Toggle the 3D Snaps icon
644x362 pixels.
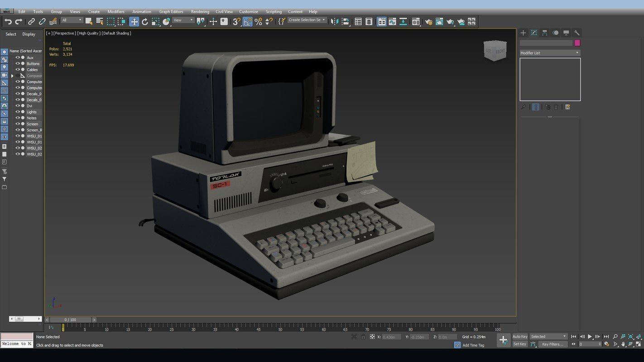click(236, 21)
